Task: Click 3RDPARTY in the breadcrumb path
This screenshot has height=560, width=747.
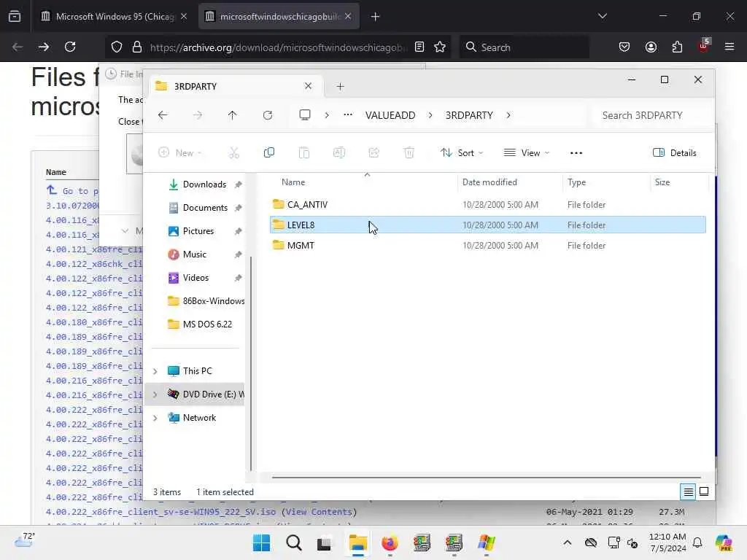Action: (x=469, y=115)
